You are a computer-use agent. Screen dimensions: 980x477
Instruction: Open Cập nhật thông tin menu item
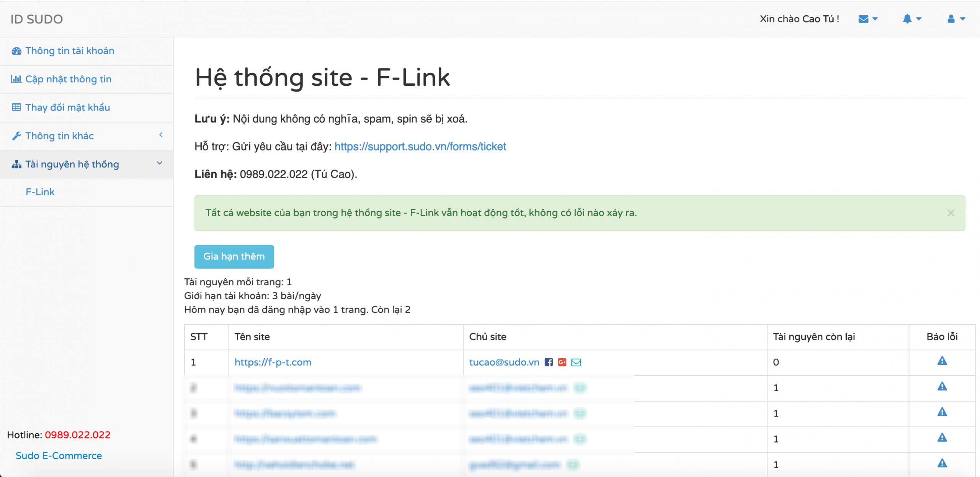[68, 79]
